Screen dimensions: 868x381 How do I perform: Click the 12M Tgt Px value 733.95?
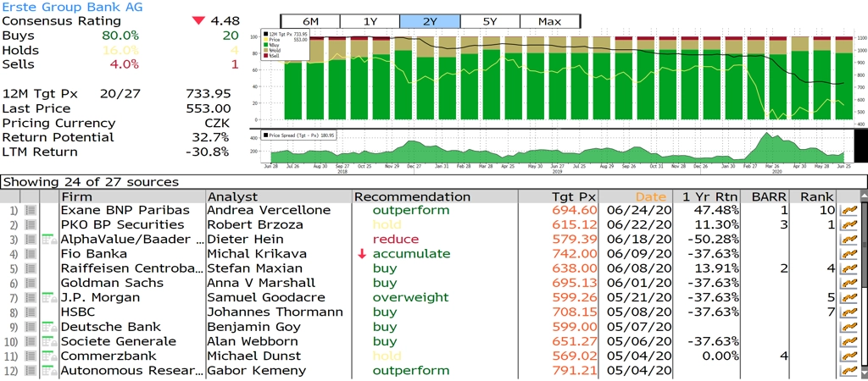tap(209, 94)
